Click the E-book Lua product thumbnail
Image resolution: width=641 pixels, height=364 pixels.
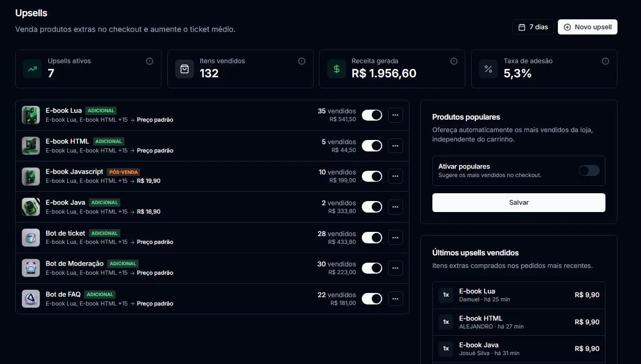[x=31, y=115]
